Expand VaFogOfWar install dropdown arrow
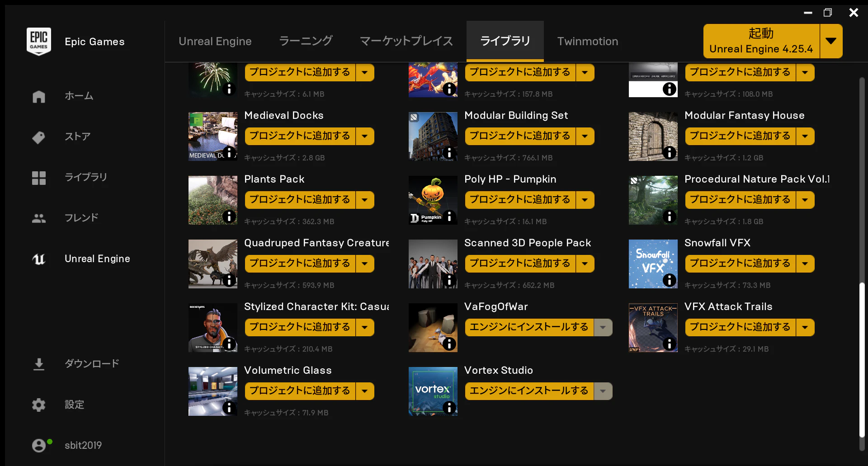This screenshot has width=868, height=466. [603, 327]
